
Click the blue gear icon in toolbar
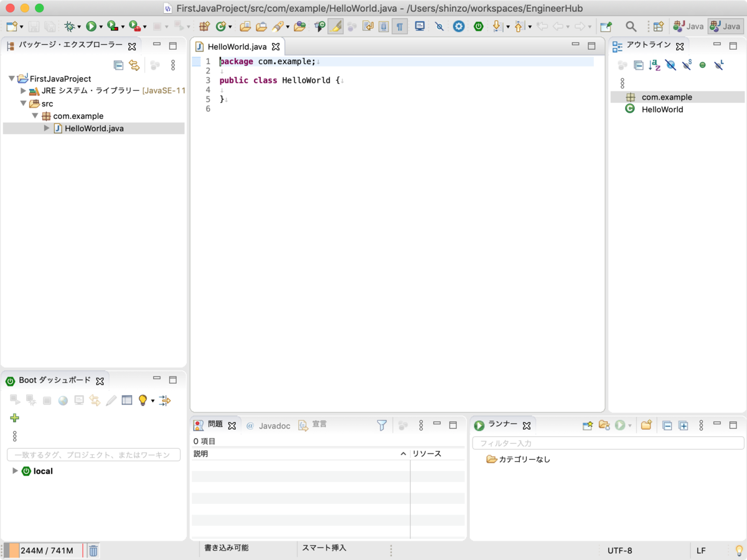(x=459, y=26)
